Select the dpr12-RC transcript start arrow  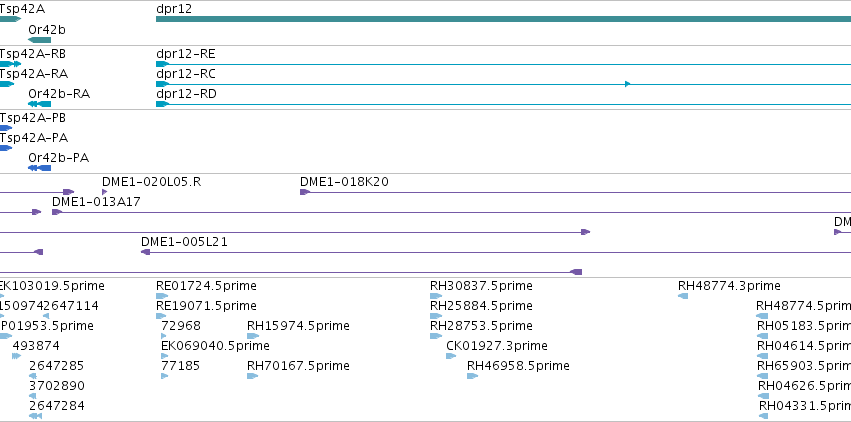[x=162, y=84]
